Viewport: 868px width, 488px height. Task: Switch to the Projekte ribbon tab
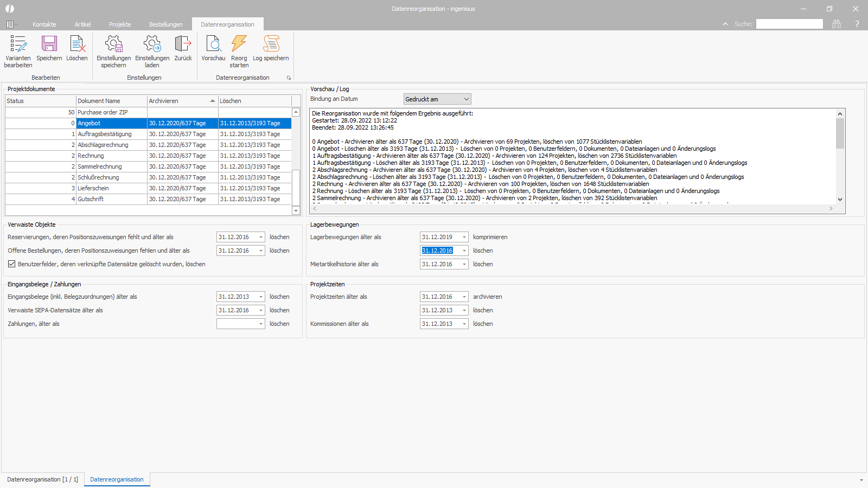[120, 24]
